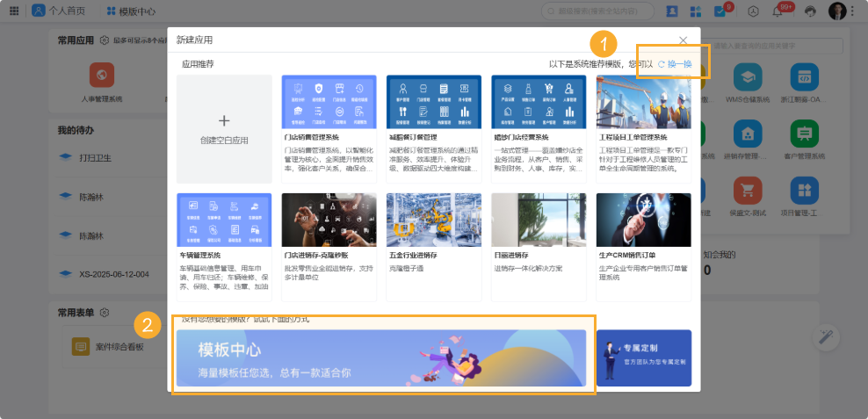Click the hexagon icon in top bar
868x419 pixels.
(x=754, y=11)
